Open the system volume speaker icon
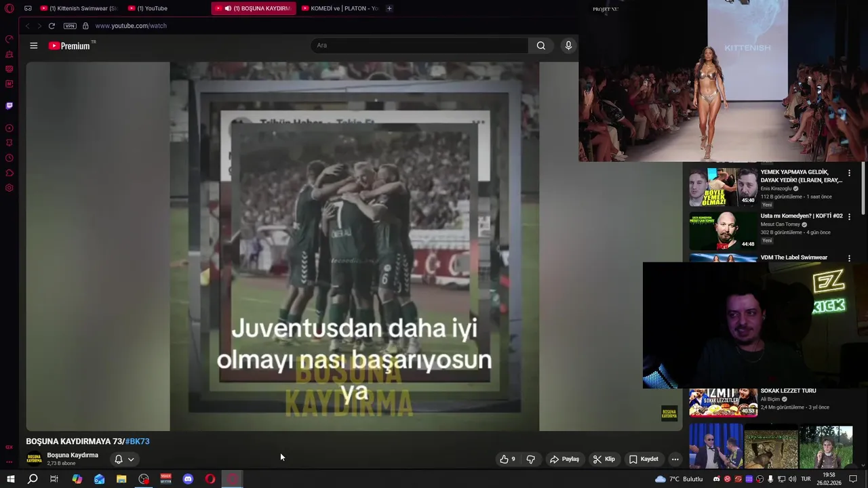Image resolution: width=868 pixels, height=488 pixels. 792,479
